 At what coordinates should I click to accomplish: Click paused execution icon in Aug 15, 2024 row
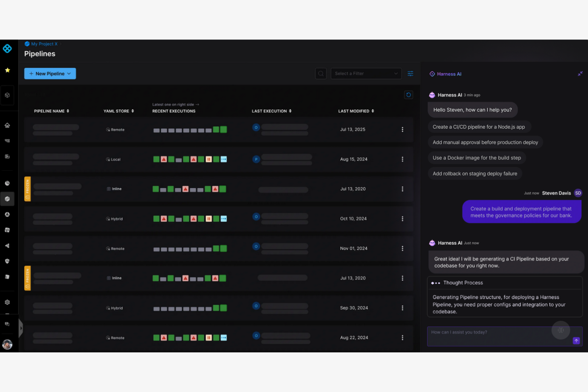pyautogui.click(x=209, y=159)
